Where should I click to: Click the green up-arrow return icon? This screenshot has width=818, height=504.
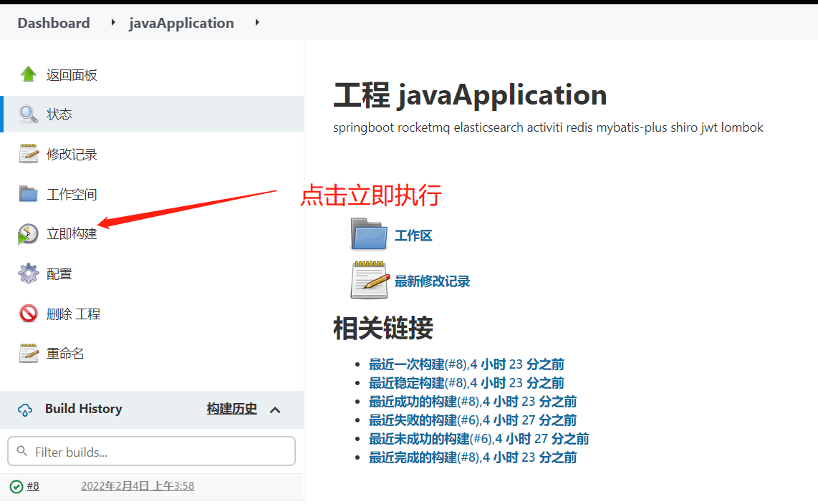(x=28, y=74)
